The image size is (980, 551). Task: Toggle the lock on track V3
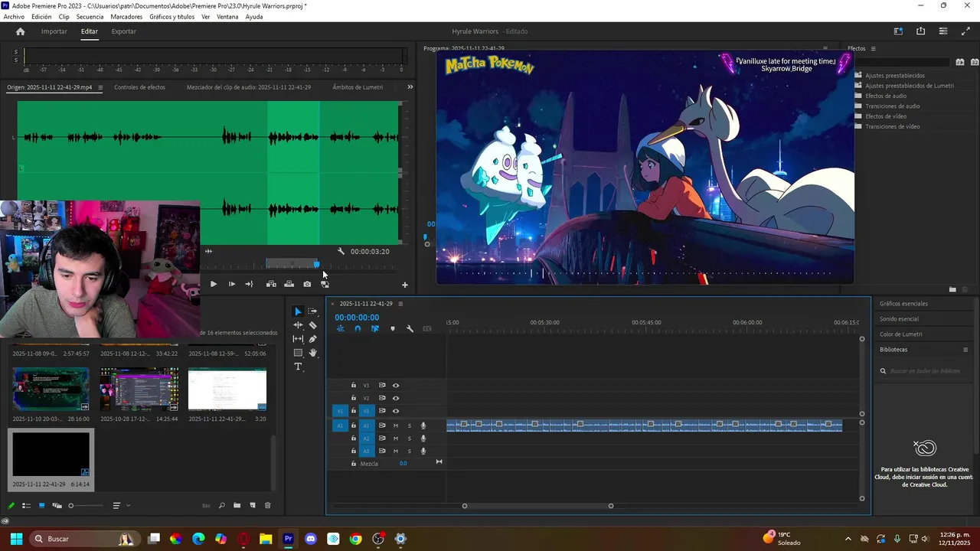click(x=353, y=385)
